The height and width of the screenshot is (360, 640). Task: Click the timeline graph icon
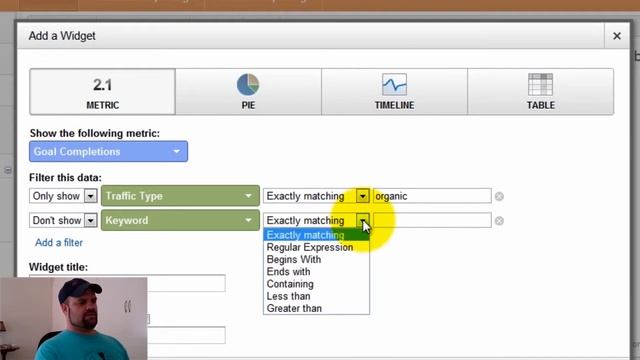[x=394, y=84]
